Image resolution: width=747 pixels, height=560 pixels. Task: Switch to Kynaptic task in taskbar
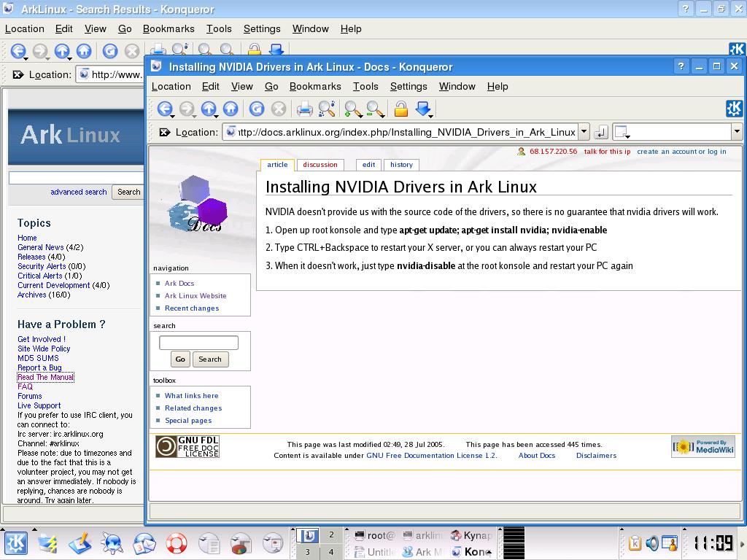472,535
